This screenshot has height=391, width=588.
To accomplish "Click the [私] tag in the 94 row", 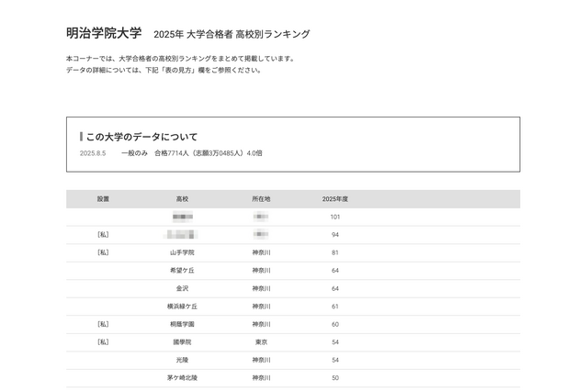I will click(103, 234).
